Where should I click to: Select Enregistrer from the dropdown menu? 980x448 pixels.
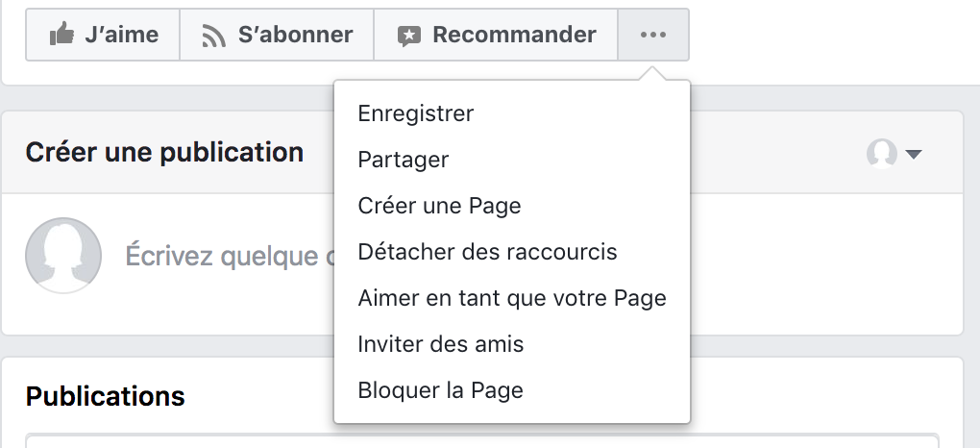(x=416, y=113)
